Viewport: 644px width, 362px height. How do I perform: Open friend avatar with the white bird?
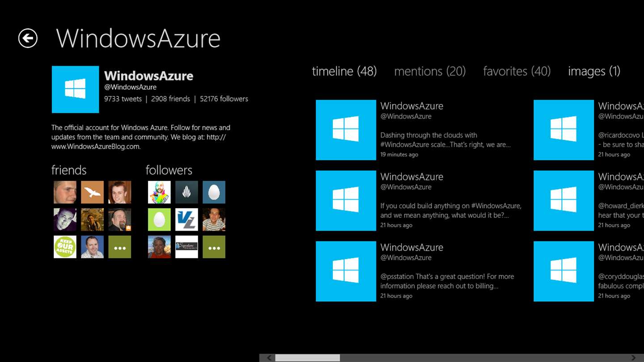tap(92, 192)
